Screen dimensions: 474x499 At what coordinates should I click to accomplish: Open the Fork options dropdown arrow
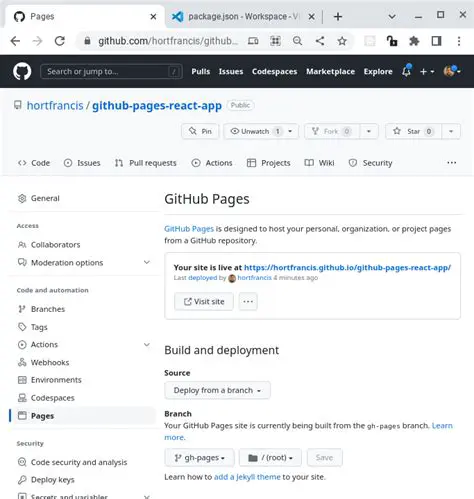[369, 131]
